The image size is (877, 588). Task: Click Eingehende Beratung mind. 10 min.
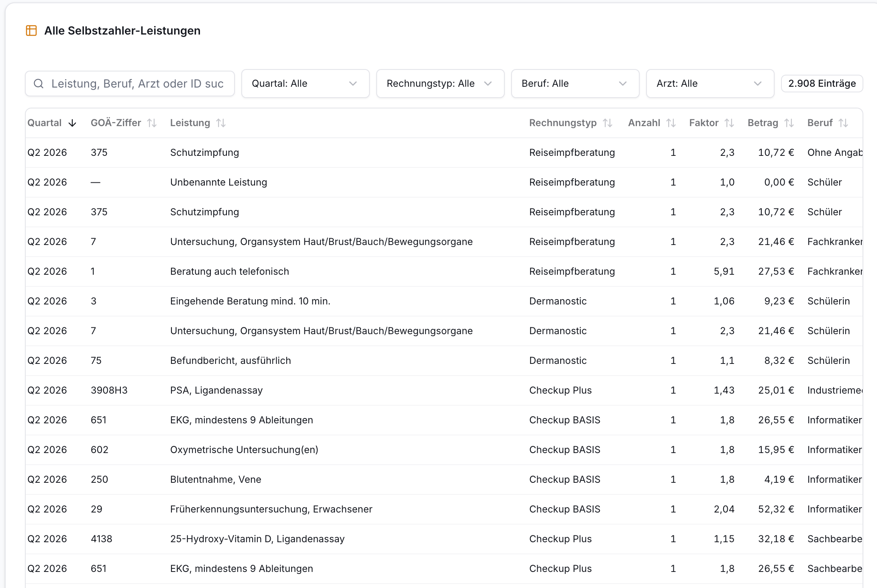coord(250,301)
